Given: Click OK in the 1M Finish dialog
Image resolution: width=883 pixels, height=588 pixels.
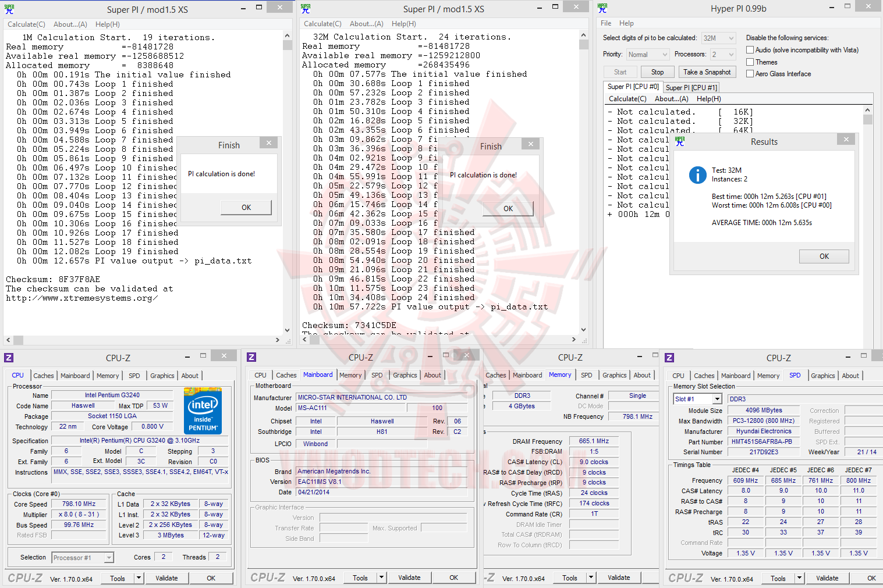Looking at the screenshot, I should click(246, 208).
